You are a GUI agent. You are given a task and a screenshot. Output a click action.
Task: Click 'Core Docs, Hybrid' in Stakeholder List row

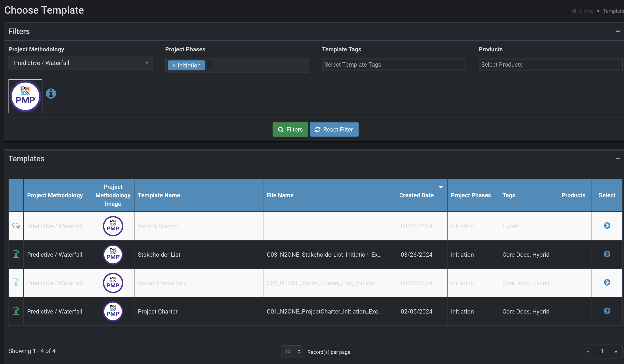coord(526,255)
